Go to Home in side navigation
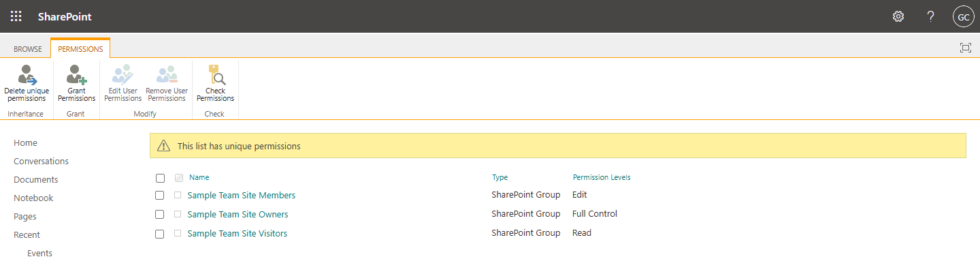This screenshot has height=259, width=980. (26, 142)
